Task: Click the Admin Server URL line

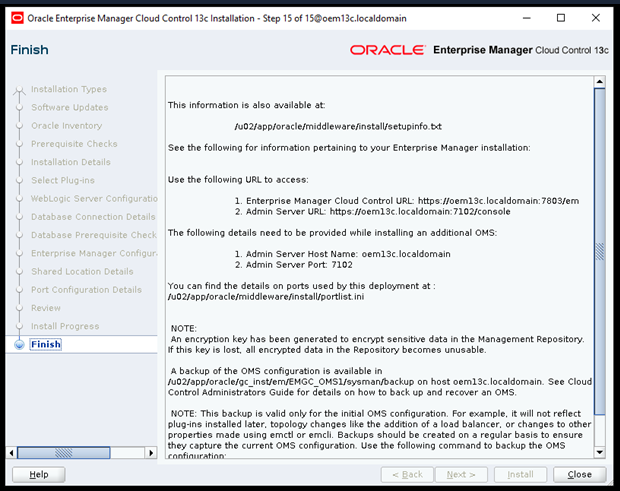Action: [x=372, y=212]
